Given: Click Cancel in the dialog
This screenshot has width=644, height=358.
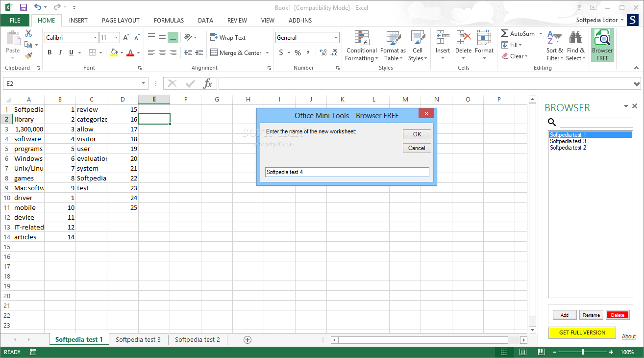Looking at the screenshot, I should coord(417,148).
